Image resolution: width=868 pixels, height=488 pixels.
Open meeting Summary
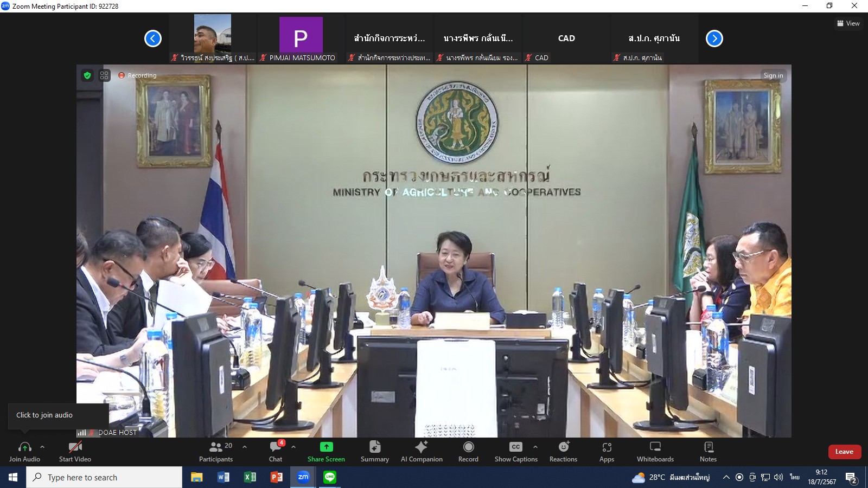tap(375, 452)
